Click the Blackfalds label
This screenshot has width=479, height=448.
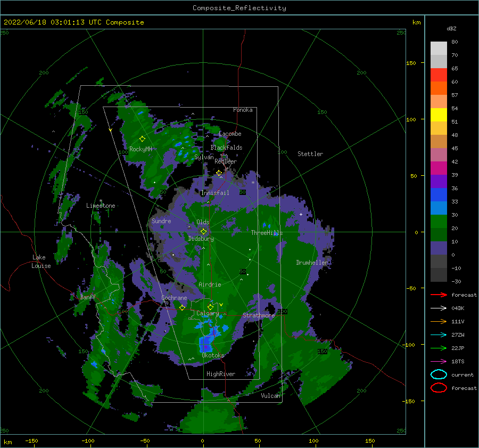pos(226,148)
